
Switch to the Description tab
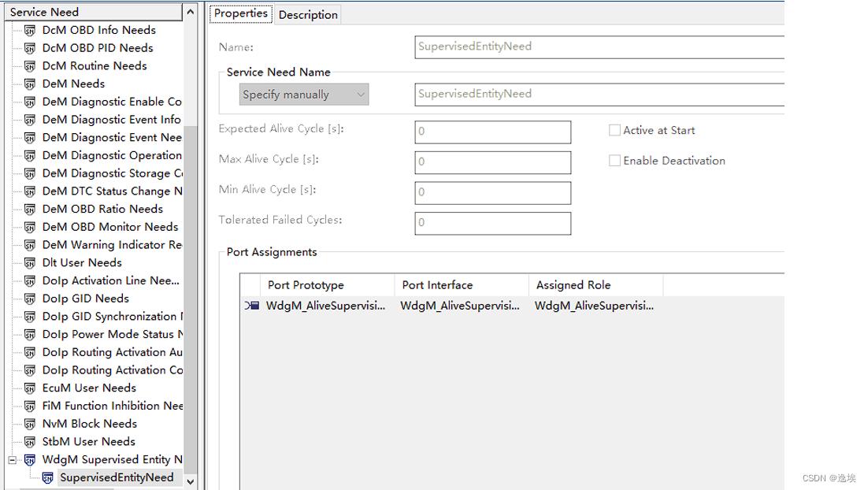tap(307, 14)
